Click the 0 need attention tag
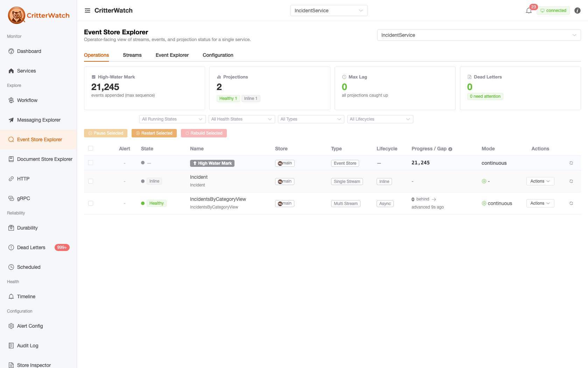The width and height of the screenshot is (588, 368). pos(485,96)
